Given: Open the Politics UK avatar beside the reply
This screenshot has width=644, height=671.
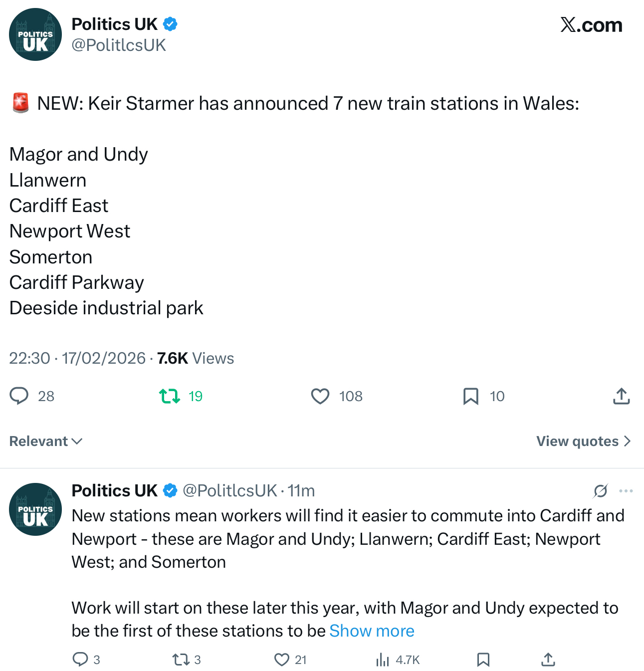Looking at the screenshot, I should pos(35,509).
